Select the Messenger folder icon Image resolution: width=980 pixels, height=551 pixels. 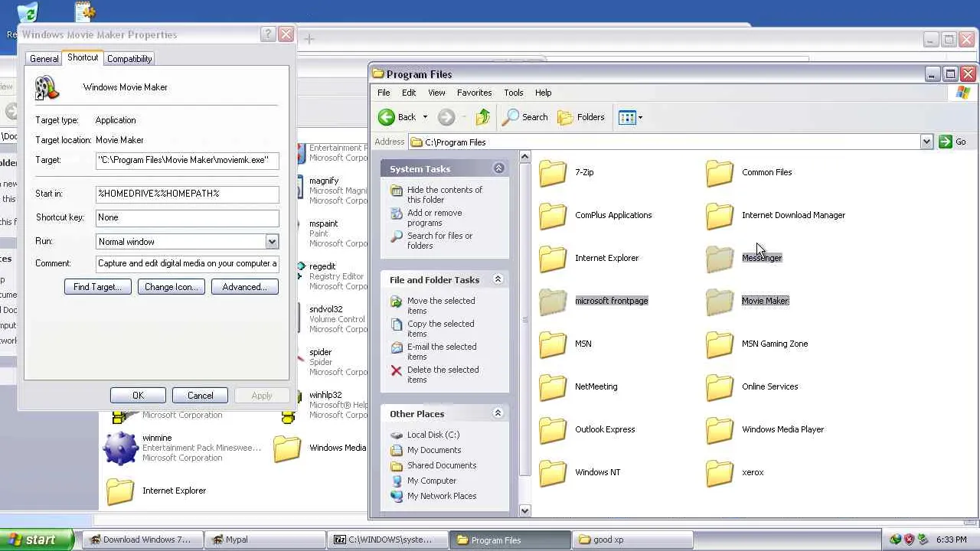720,259
